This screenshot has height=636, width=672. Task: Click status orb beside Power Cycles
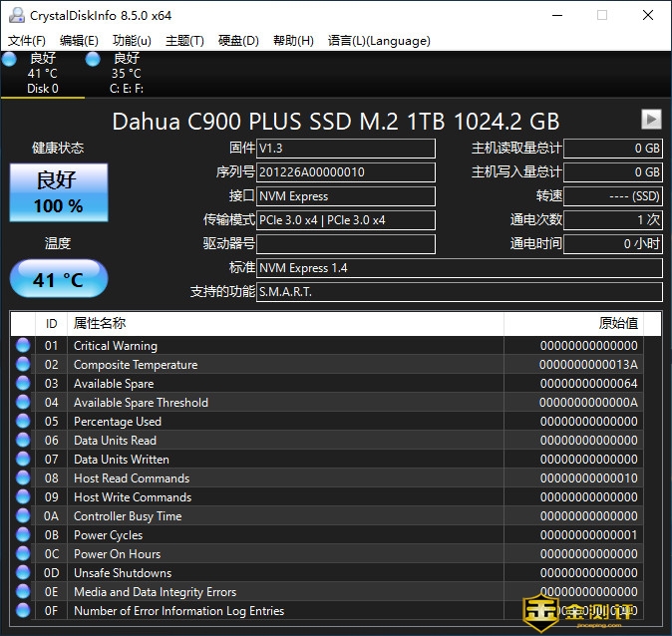[23, 535]
